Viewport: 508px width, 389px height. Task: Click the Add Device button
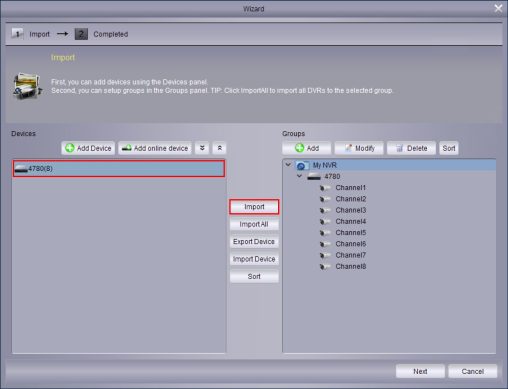click(x=88, y=148)
